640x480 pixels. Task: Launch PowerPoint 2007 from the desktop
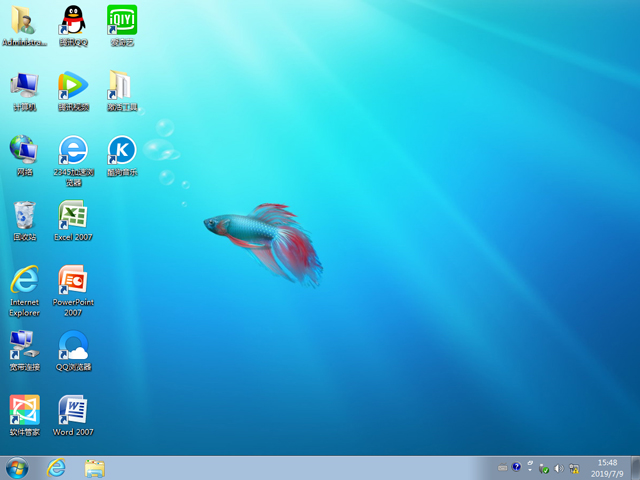pos(72,280)
